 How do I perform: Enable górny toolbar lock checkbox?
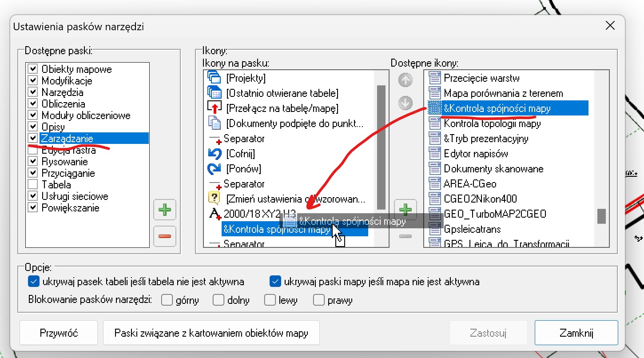(167, 300)
